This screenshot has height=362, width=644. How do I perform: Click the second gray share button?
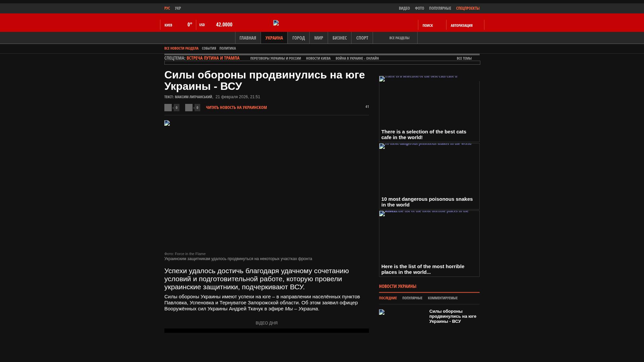pos(189,108)
